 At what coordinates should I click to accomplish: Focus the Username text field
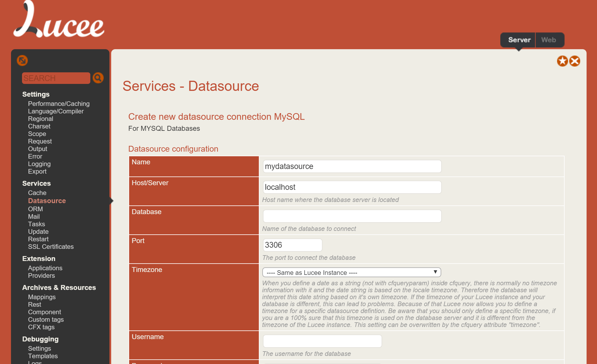(x=322, y=341)
